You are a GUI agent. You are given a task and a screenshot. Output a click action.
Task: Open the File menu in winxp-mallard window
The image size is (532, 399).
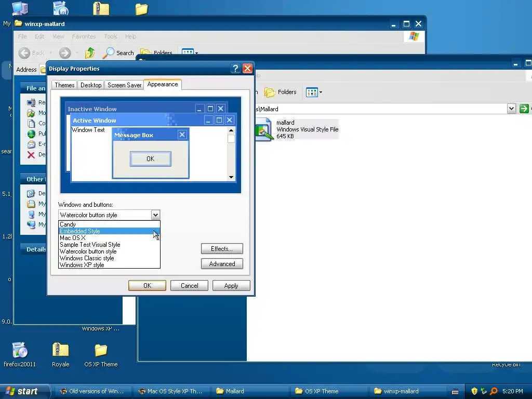click(22, 36)
